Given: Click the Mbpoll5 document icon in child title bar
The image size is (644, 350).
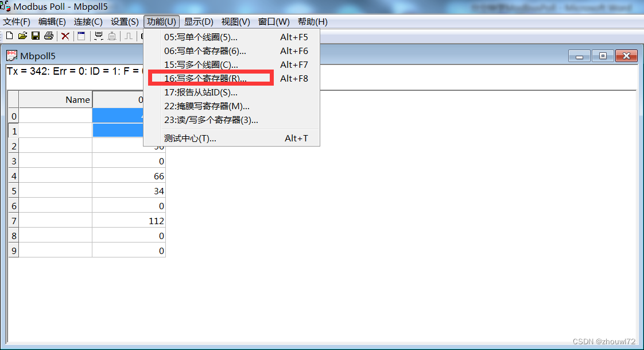Looking at the screenshot, I should coord(11,56).
